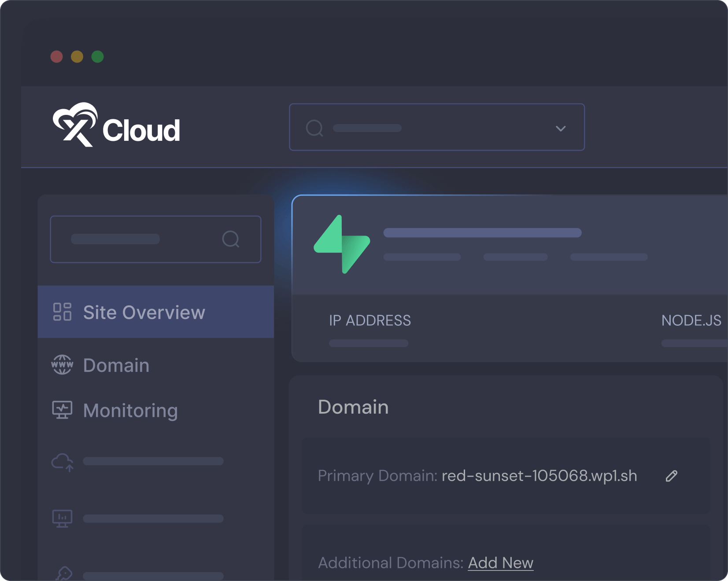Click the cloud upload sidebar icon
728x581 pixels.
62,462
